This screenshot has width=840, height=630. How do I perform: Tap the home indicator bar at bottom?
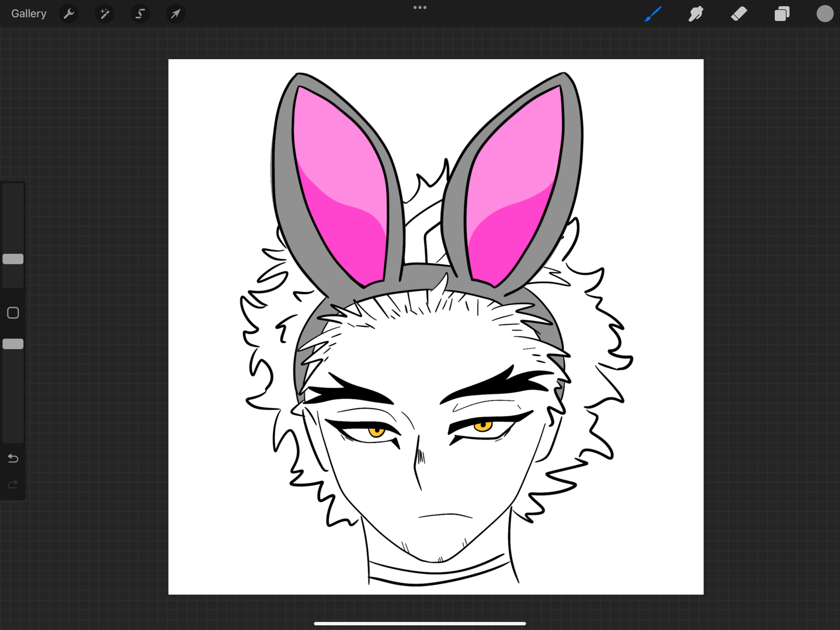420,623
